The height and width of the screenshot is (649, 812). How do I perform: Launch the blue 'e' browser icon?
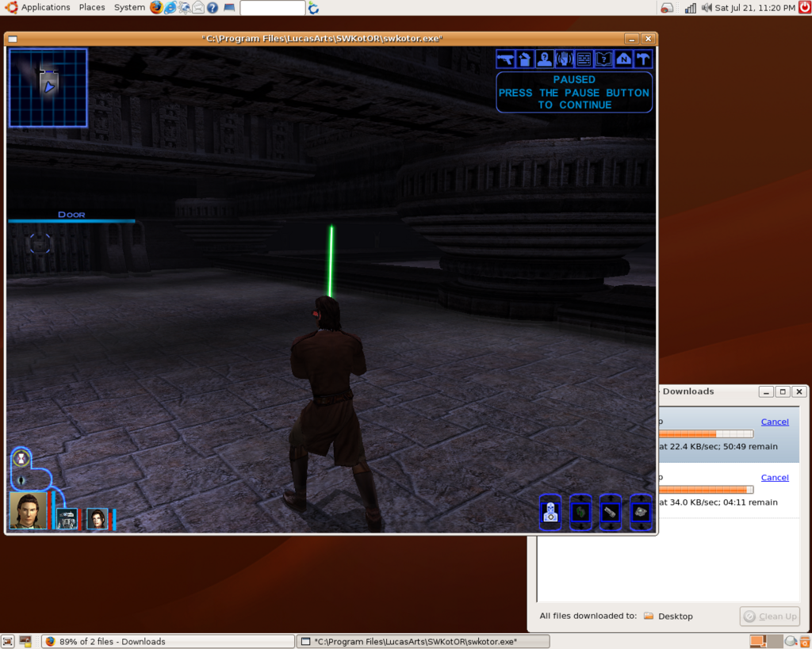[170, 7]
